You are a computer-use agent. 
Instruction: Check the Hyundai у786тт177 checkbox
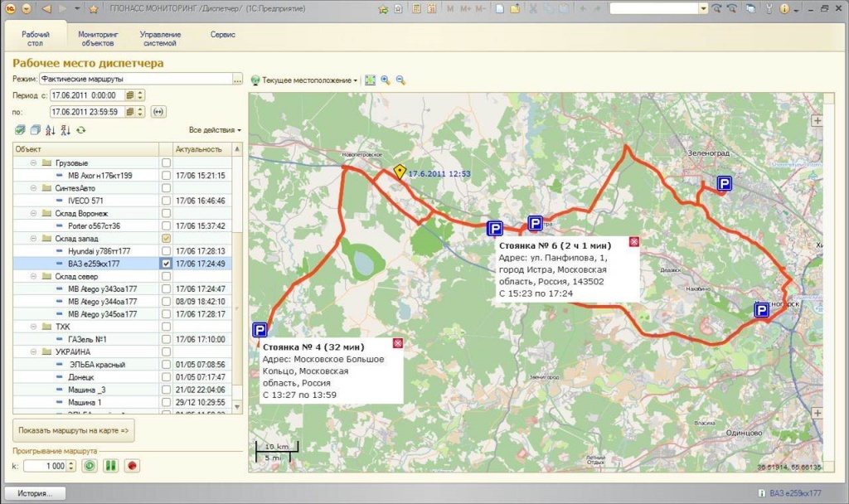tap(167, 251)
